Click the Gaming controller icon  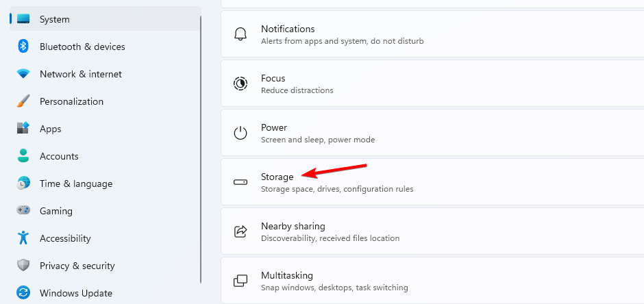click(x=23, y=210)
